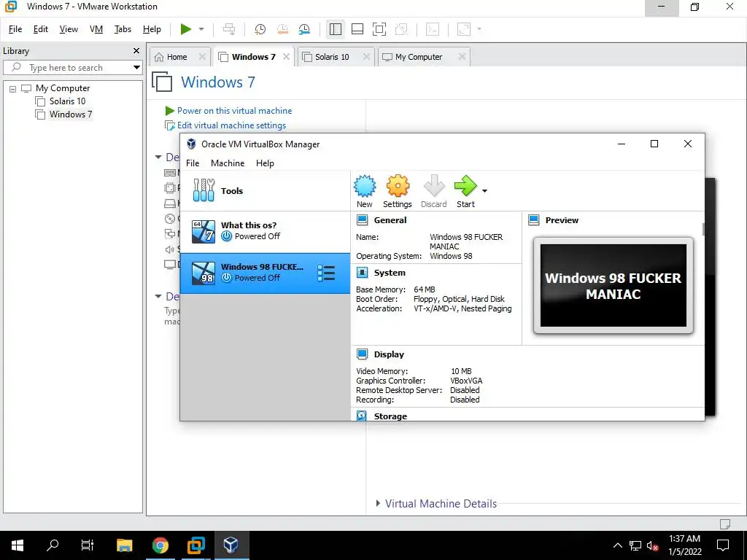Click VMware green Power On play button
This screenshot has height=560, width=747.
[x=186, y=29]
